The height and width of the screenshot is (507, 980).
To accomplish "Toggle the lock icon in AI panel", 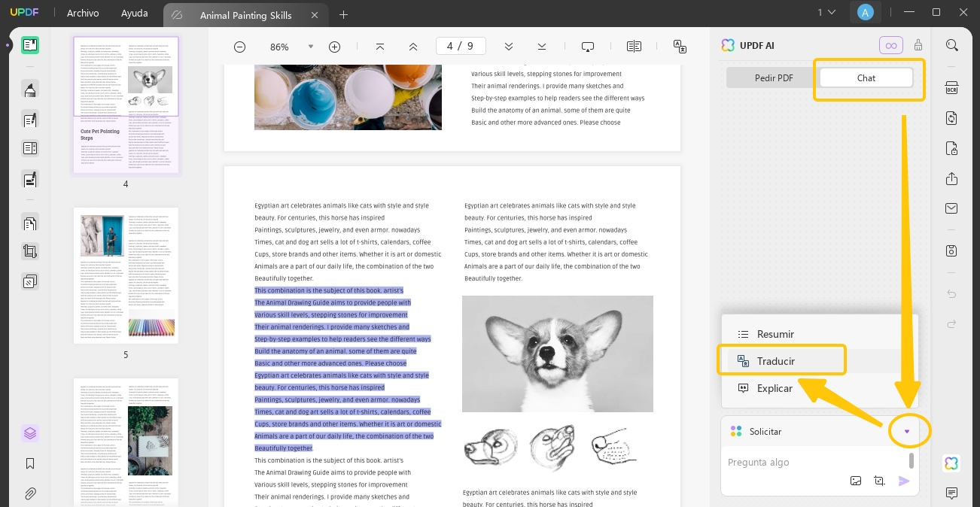I will (x=918, y=45).
